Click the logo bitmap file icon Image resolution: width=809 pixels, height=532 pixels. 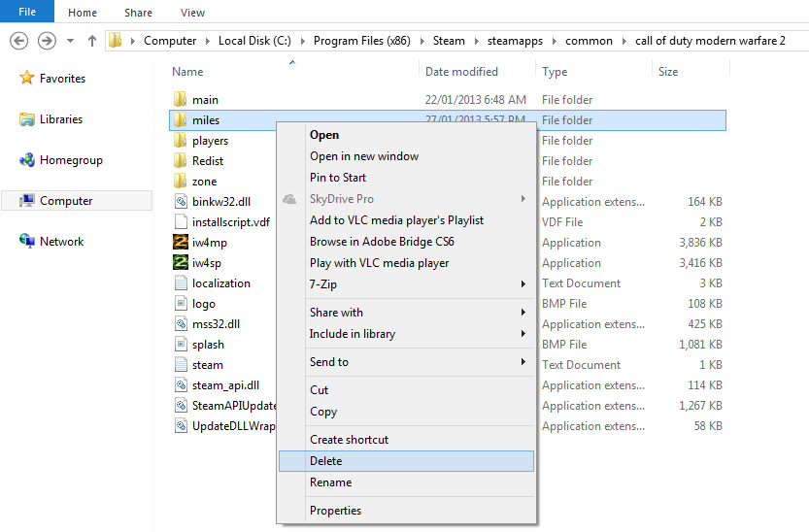point(181,303)
